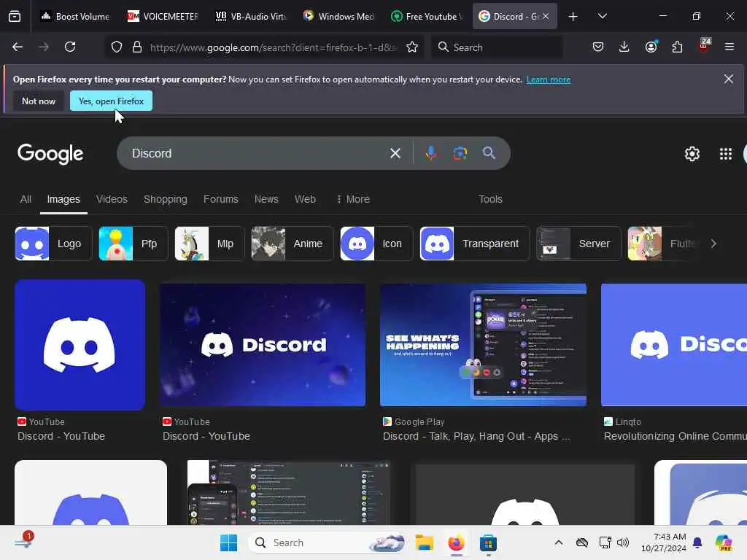Screen dimensions: 747x560
Task: Click the Google logo
Action: 50,154
